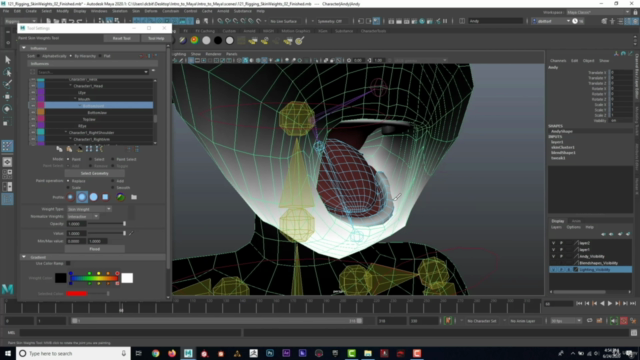Open Channels menu in Channel Box
The image size is (640, 360).
[x=558, y=61]
